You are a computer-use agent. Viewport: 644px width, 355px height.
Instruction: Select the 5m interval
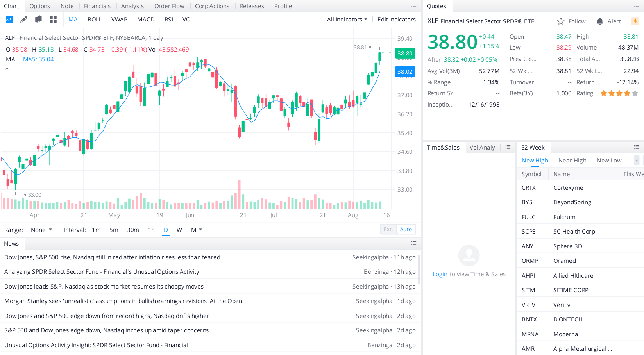(x=114, y=230)
